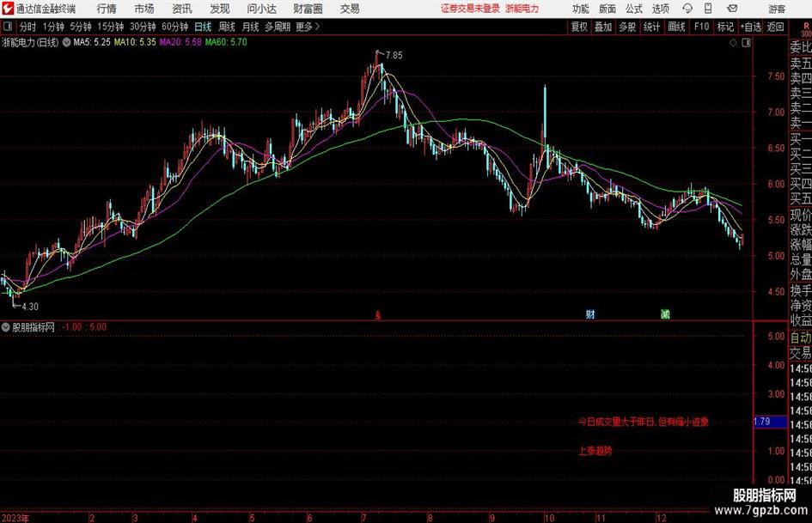Open the customer service headset icon
This screenshot has width=812, height=523.
tap(687, 9)
